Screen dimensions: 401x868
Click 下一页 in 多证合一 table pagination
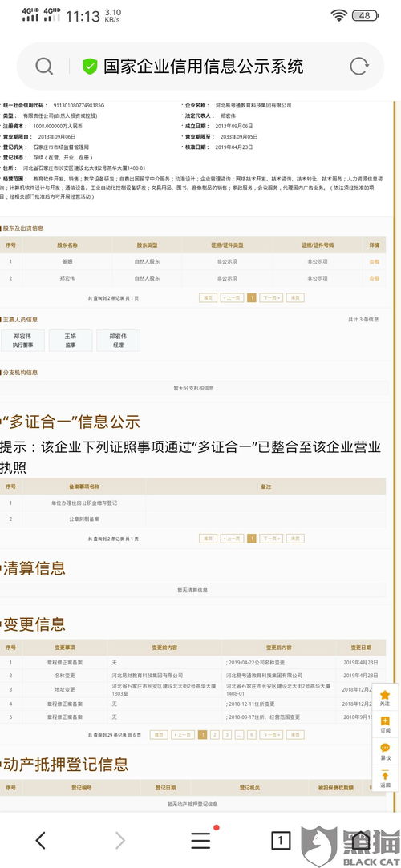pos(271,538)
